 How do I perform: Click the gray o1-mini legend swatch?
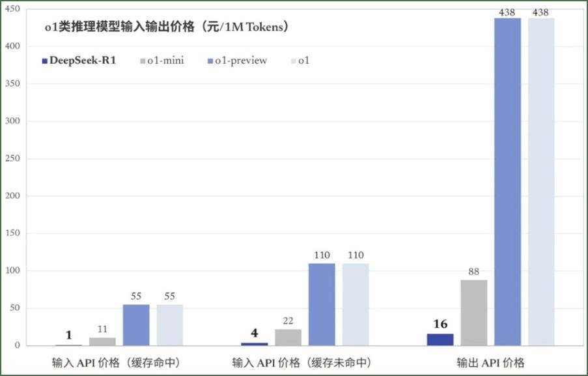pyautogui.click(x=143, y=61)
